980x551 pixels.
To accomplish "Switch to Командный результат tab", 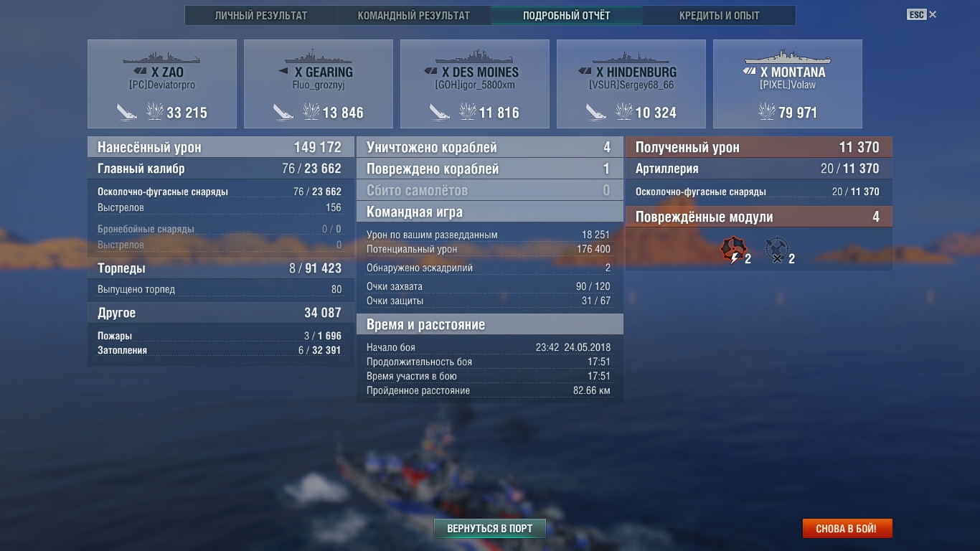I will [x=414, y=15].
